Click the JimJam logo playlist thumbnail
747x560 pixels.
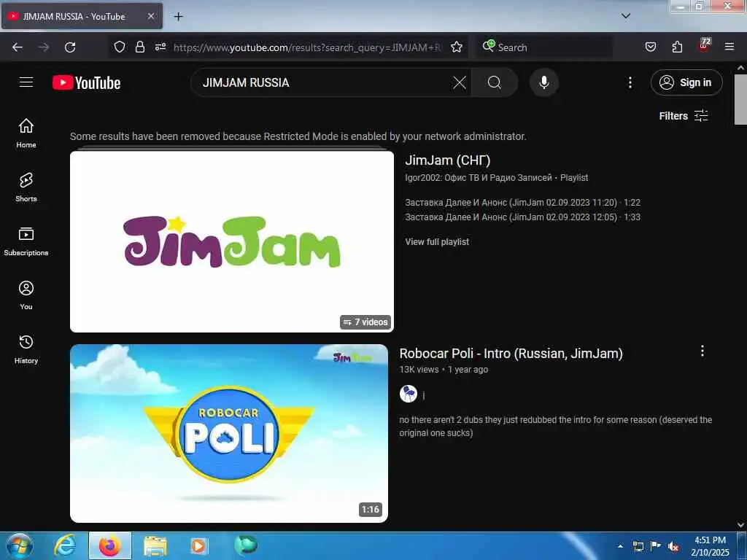pyautogui.click(x=232, y=241)
